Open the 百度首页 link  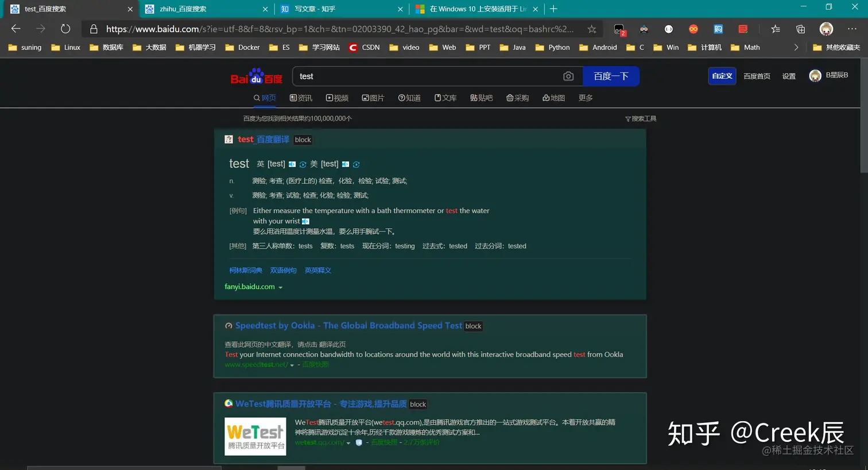pyautogui.click(x=757, y=76)
